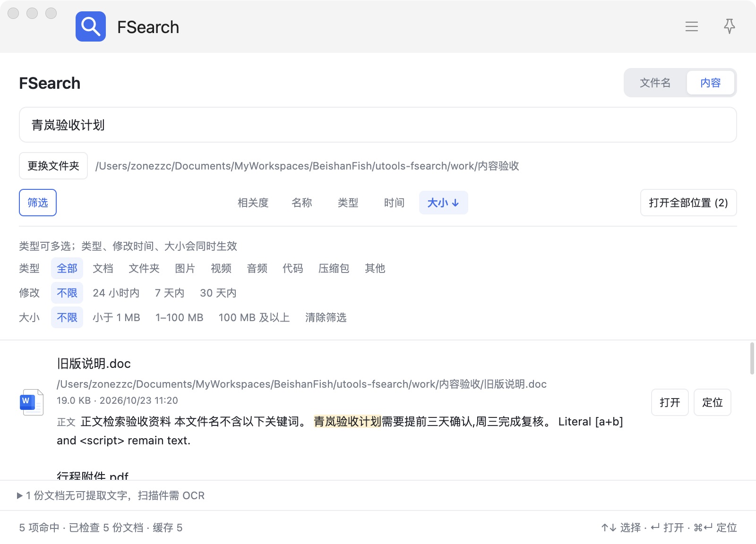Click the folder path ending in 内容验收

click(307, 166)
